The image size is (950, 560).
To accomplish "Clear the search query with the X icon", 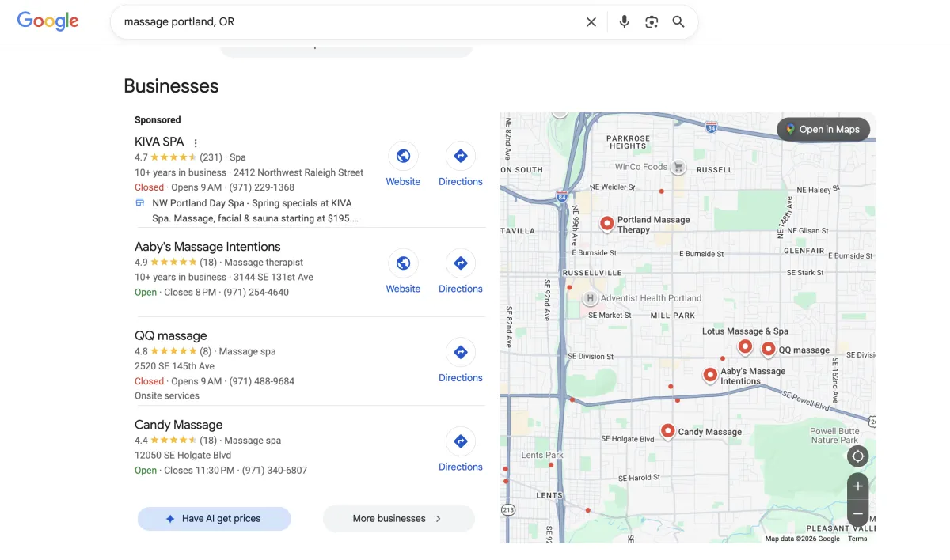I will [591, 21].
